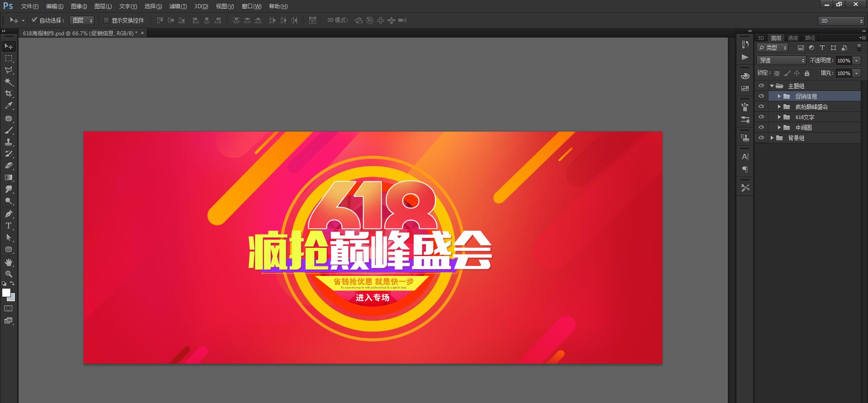Filter layers by pixel layer type
The image size is (868, 403).
pyautogui.click(x=801, y=47)
